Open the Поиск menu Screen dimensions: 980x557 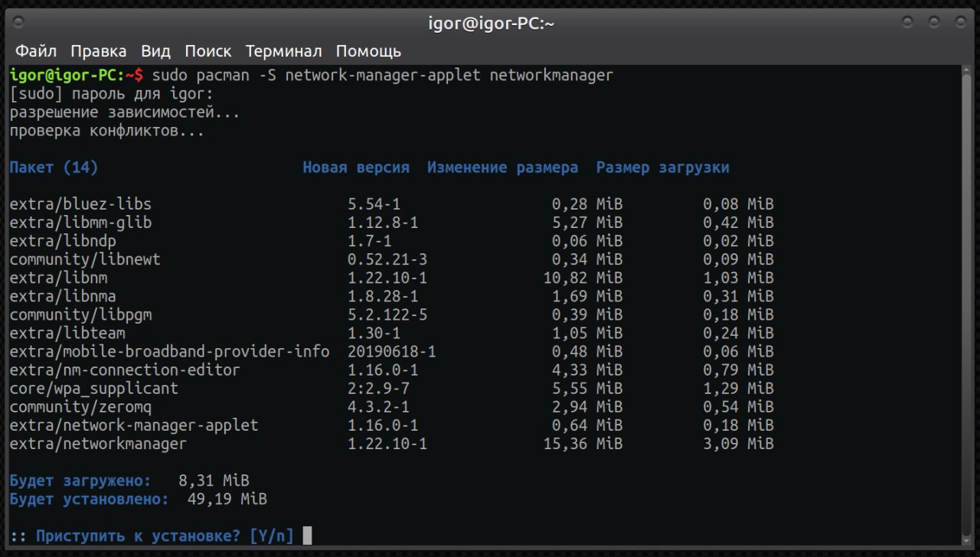[x=207, y=51]
